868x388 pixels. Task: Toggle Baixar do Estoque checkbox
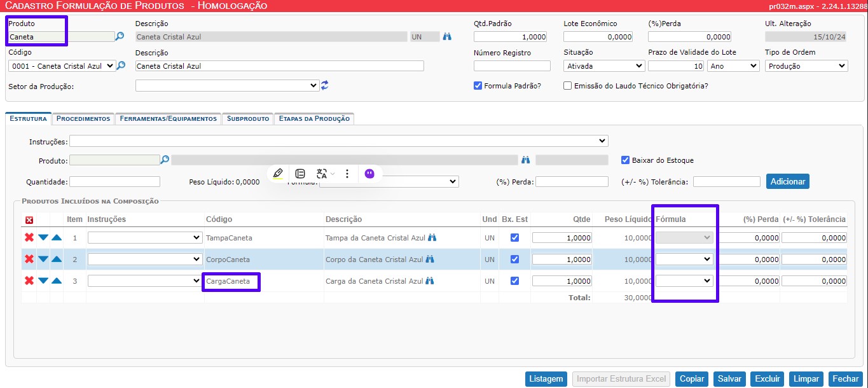626,160
